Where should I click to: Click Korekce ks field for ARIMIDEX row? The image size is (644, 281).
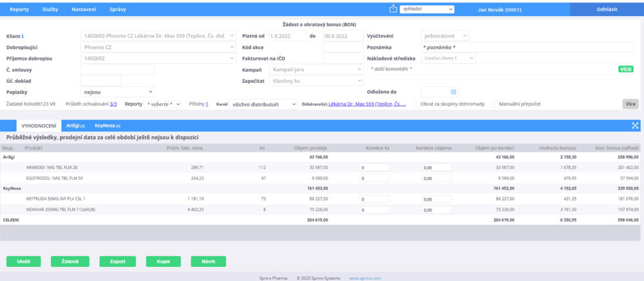pyautogui.click(x=384, y=167)
